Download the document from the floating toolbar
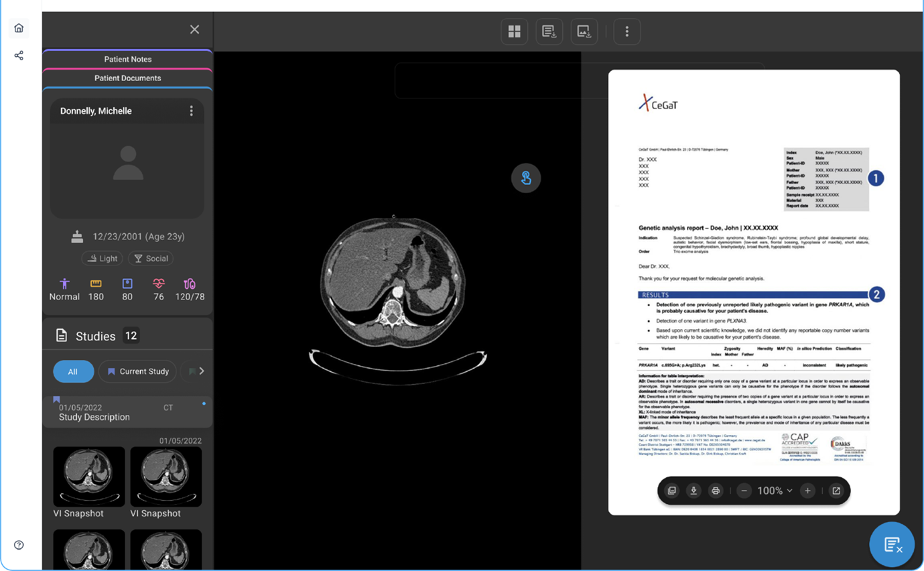924x571 pixels. pyautogui.click(x=694, y=491)
